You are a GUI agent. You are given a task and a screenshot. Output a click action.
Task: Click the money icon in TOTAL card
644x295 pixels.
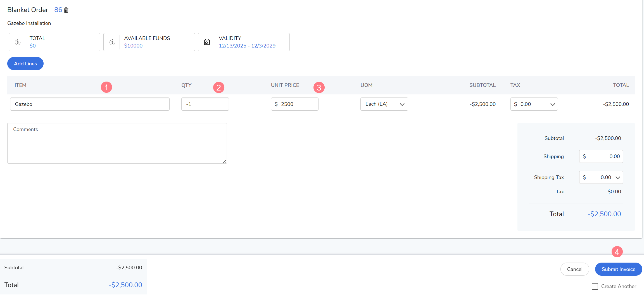[17, 42]
